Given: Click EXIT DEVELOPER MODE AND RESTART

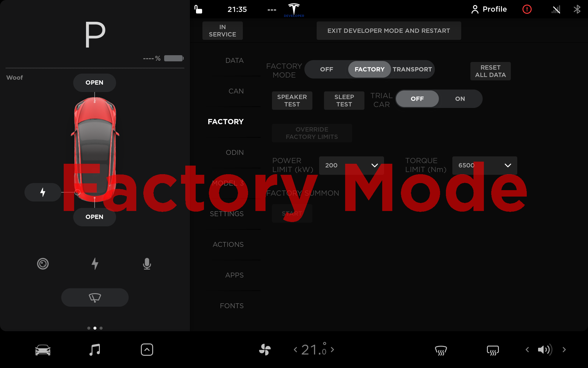Looking at the screenshot, I should coord(389,31).
